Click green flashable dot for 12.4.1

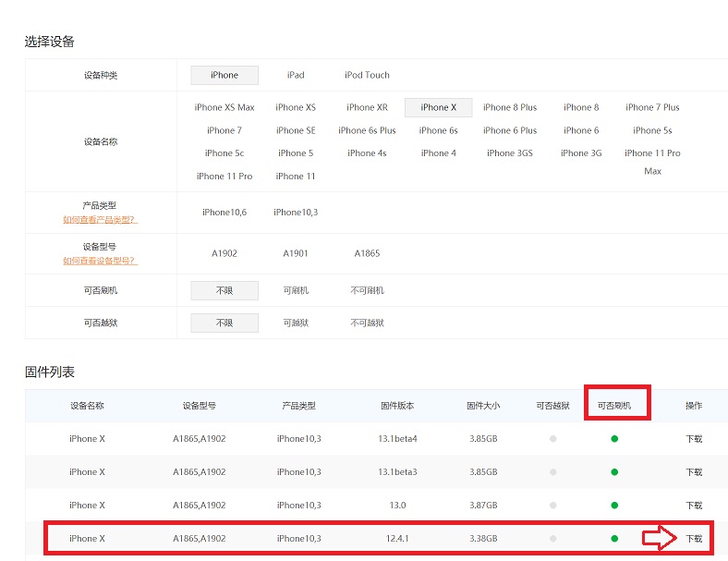coord(614,539)
